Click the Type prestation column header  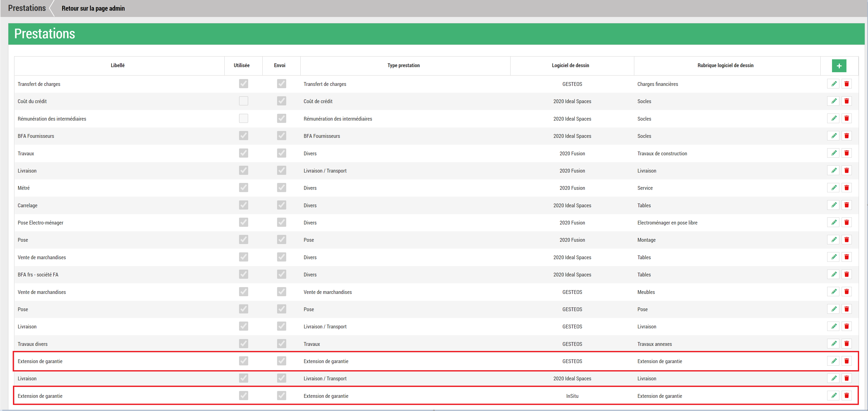[x=403, y=65]
